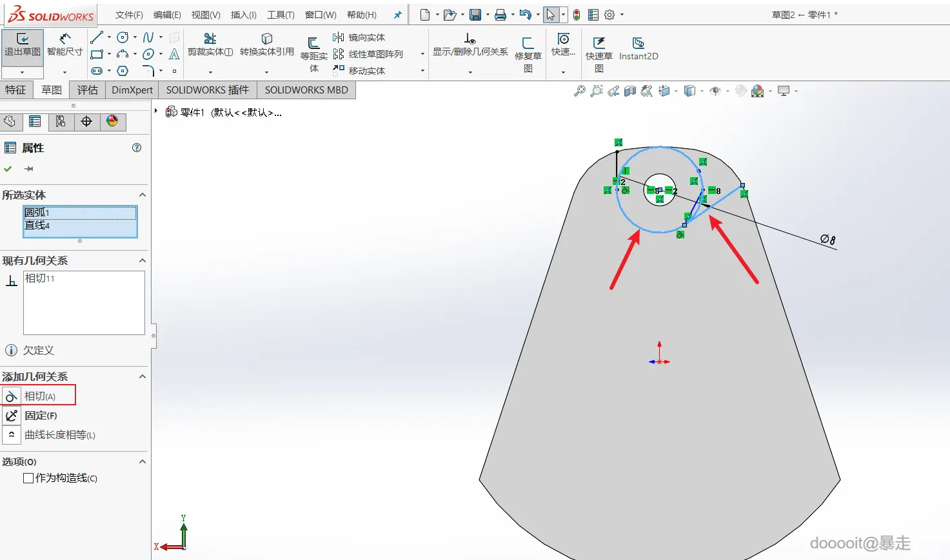This screenshot has height=560, width=950.
Task: Click the Edit Appearance color ball icon
Action: pos(758,91)
